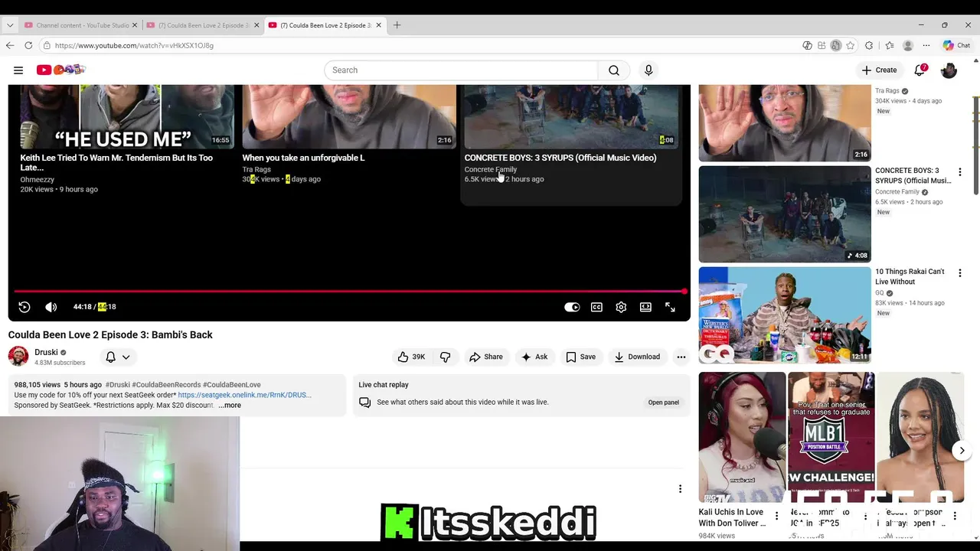The width and height of the screenshot is (980, 551).
Task: Open options menu for CONCRETE BOYS sidebar video
Action: [x=959, y=172]
